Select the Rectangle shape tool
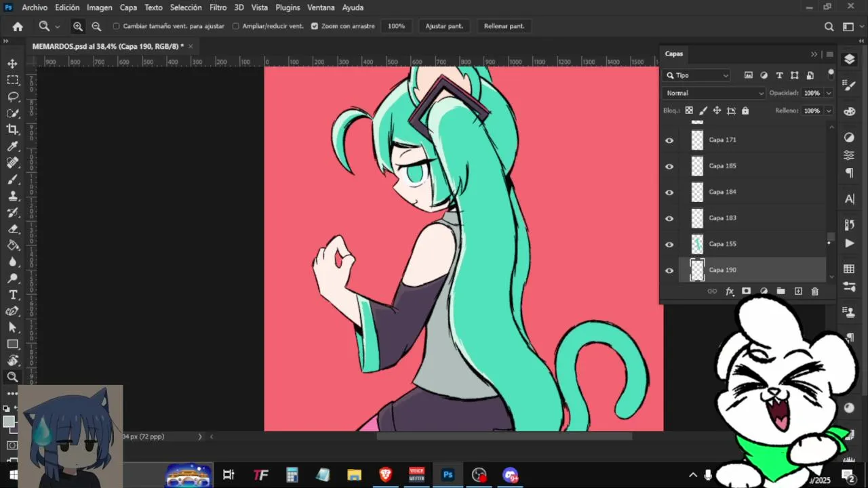 tap(12, 344)
